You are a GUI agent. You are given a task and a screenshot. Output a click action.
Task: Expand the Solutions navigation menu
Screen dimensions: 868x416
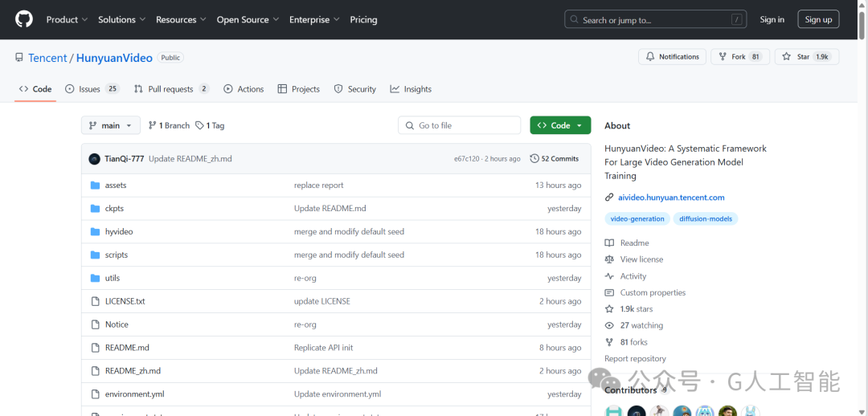[122, 19]
